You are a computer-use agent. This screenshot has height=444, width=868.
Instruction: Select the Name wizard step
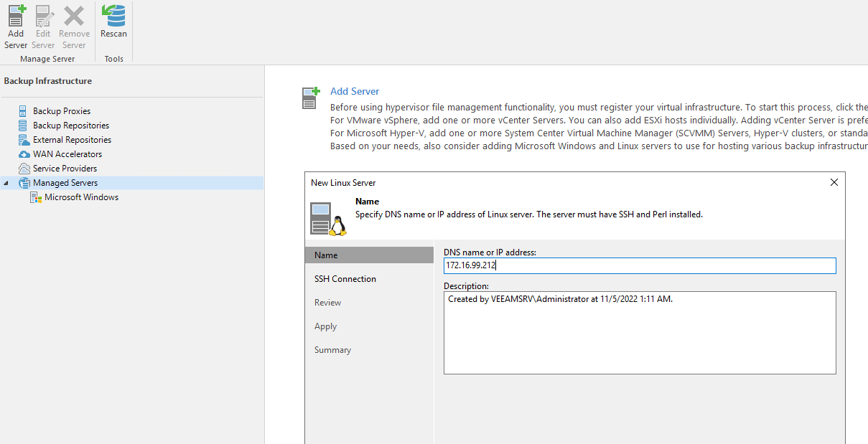pyautogui.click(x=326, y=255)
